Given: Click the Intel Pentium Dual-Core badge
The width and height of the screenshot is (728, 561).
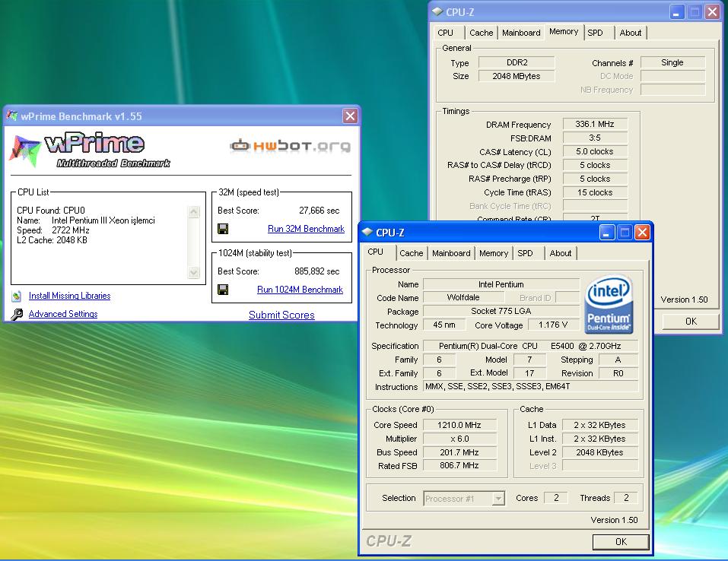Looking at the screenshot, I should pos(609,305).
